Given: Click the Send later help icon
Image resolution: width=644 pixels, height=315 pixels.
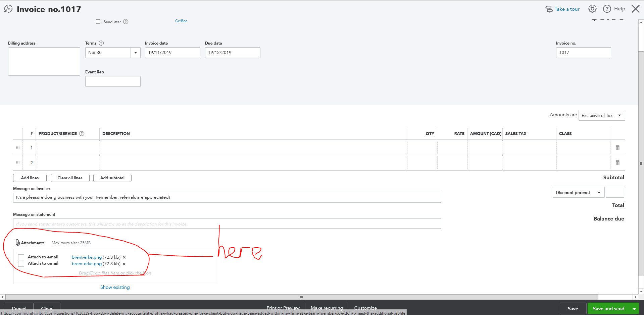Looking at the screenshot, I should click(x=126, y=22).
